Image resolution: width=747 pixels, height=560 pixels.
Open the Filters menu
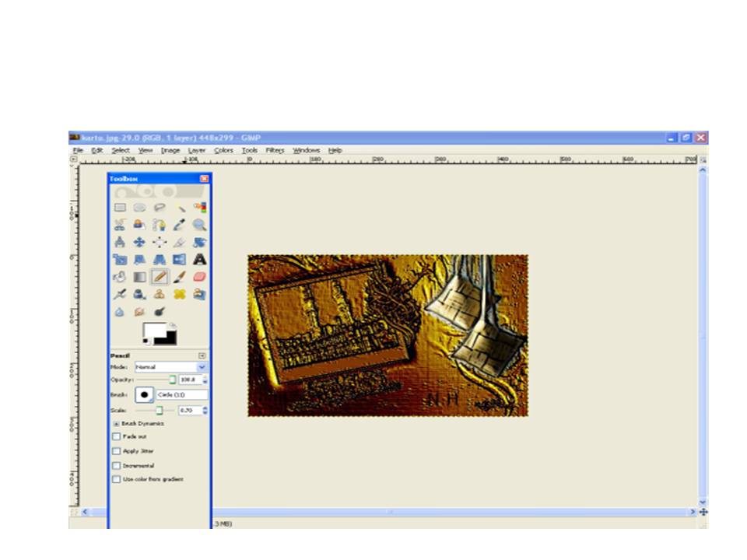275,150
